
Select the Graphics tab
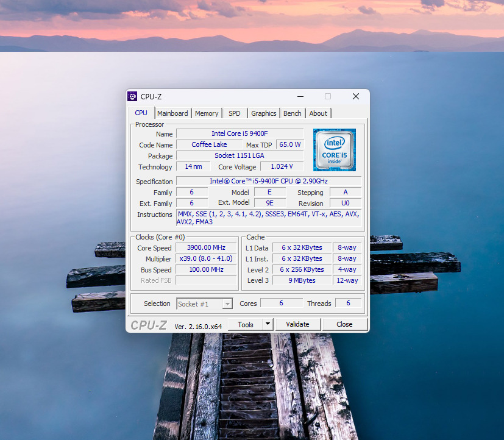263,113
